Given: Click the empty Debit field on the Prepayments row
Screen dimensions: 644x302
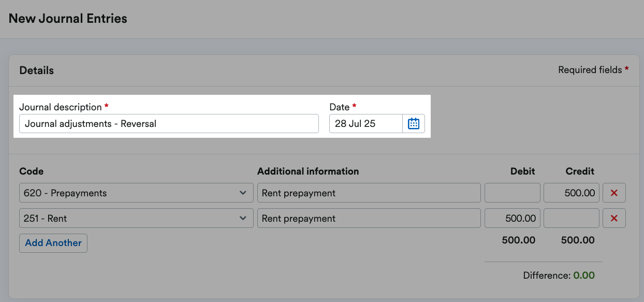Looking at the screenshot, I should point(512,192).
